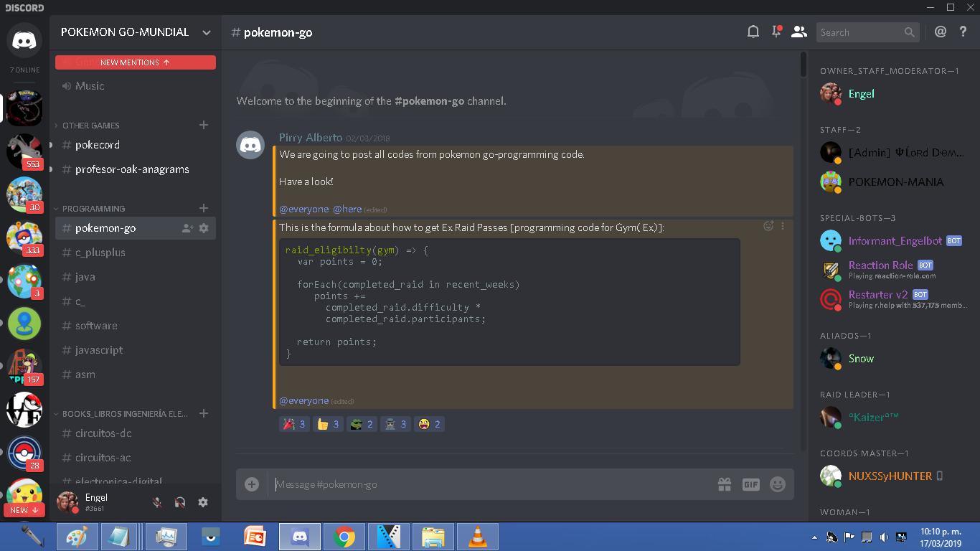Toggle the laughing face reaction

[430, 424]
